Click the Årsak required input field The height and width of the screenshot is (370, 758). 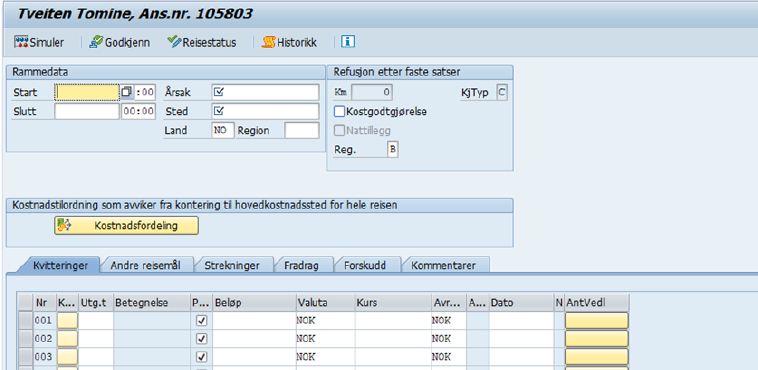coord(265,92)
